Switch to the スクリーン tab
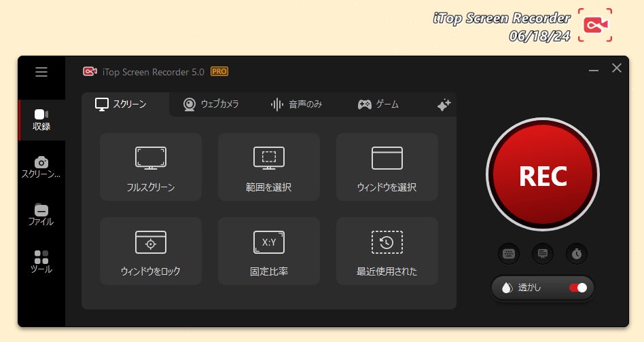 [125, 104]
